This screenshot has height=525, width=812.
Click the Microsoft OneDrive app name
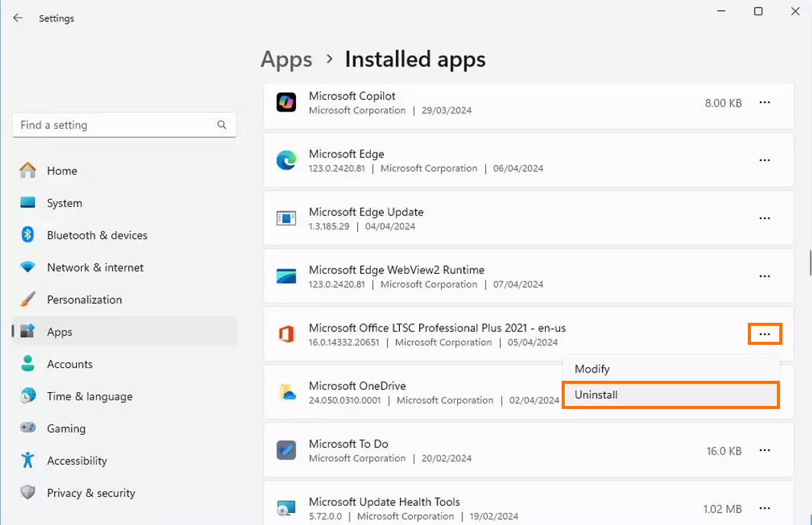(x=357, y=385)
